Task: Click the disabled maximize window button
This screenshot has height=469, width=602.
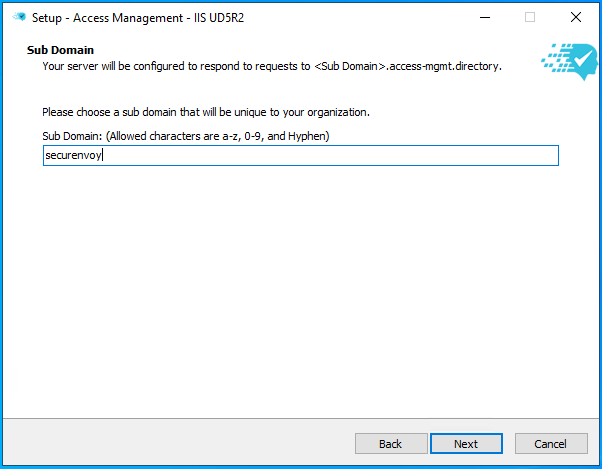Action: [x=530, y=17]
